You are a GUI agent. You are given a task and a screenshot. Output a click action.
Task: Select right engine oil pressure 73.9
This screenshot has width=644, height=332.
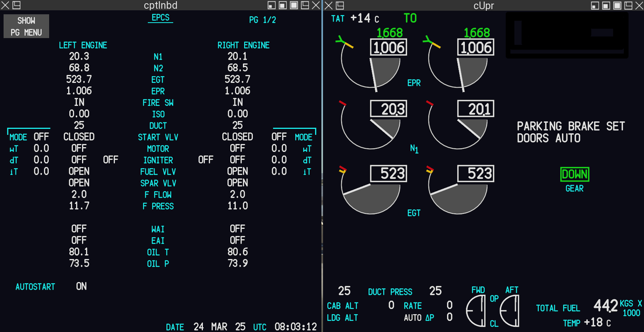pos(238,263)
